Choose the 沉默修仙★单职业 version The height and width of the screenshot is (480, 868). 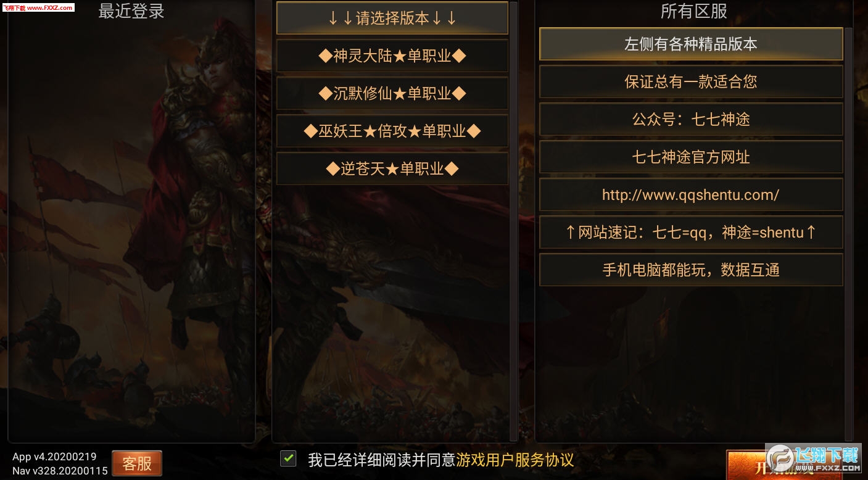point(392,93)
